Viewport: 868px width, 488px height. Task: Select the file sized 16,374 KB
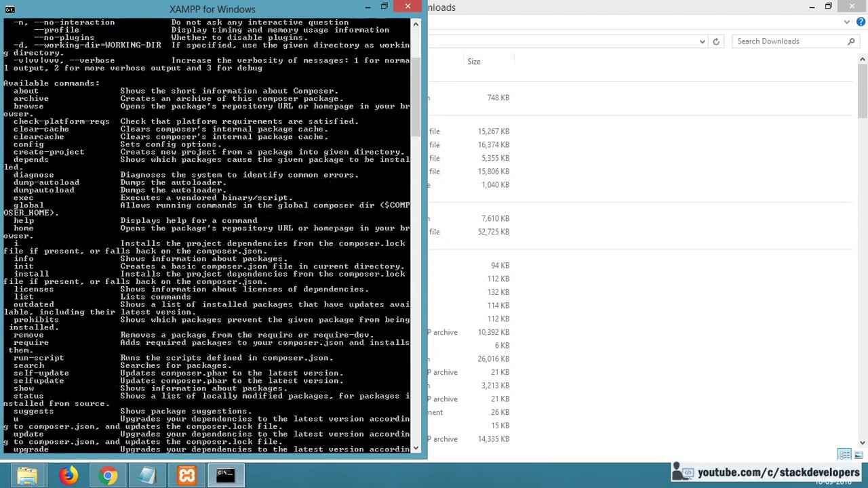494,145
